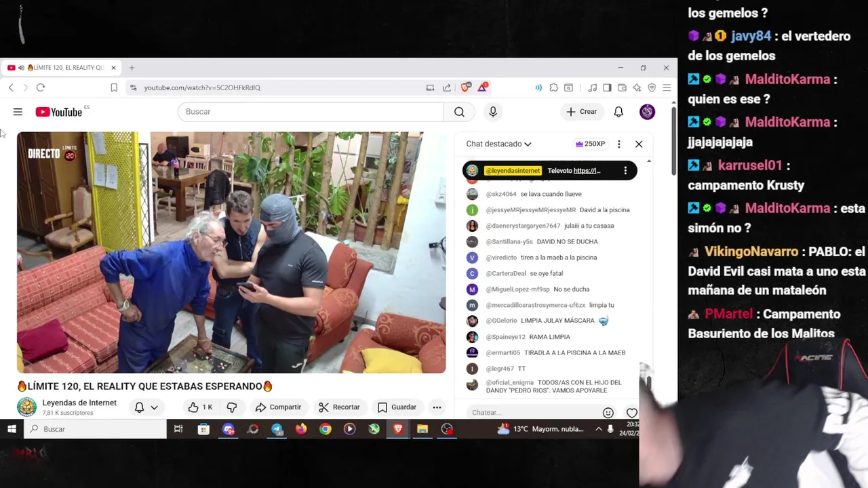Click chat user @daenerystargaryen7647
Image resolution: width=868 pixels, height=488 pixels.
[x=523, y=226]
